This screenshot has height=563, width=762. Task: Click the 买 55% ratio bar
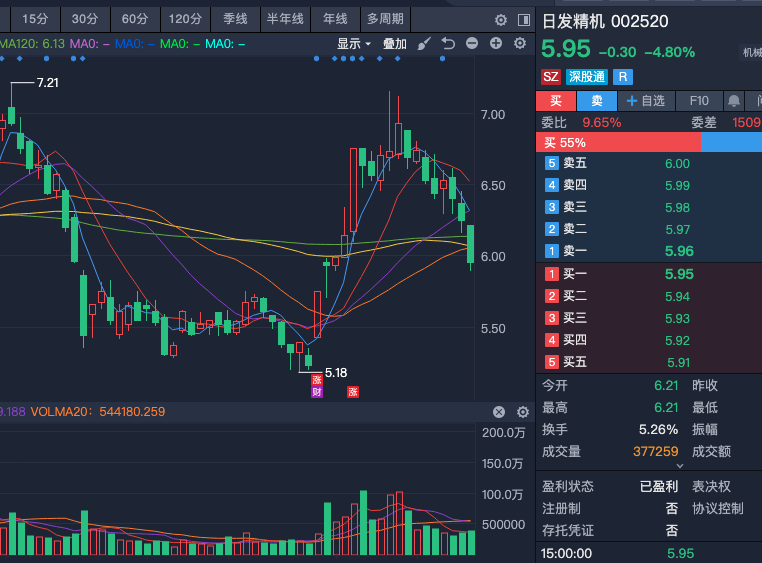point(618,142)
